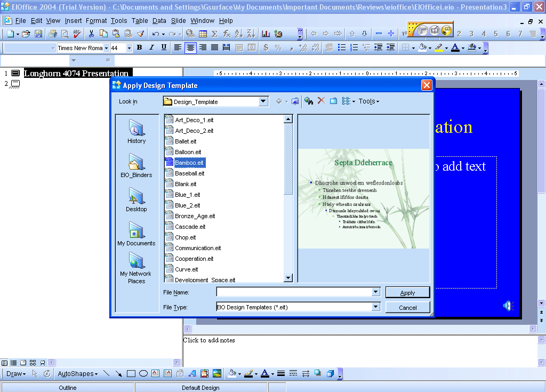This screenshot has height=392, width=546.
Task: Click the Format Painter brush icon
Action: point(141,34)
